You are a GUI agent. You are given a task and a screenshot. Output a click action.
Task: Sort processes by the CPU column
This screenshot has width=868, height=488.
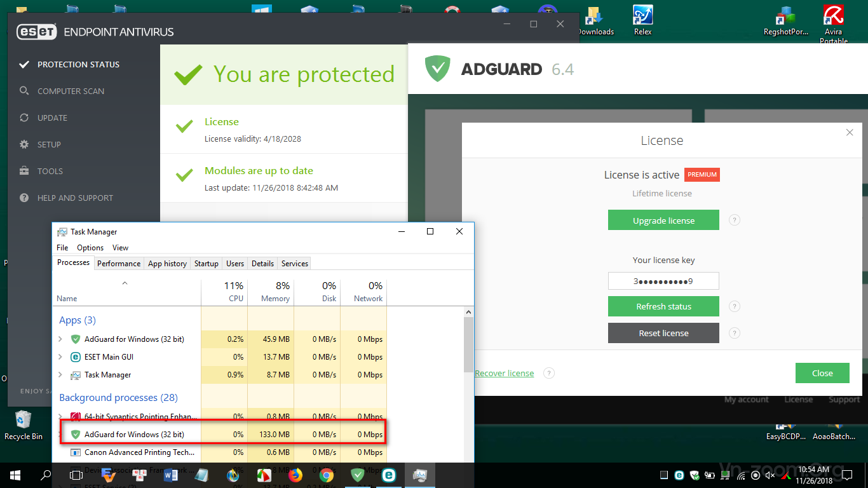[224, 292]
